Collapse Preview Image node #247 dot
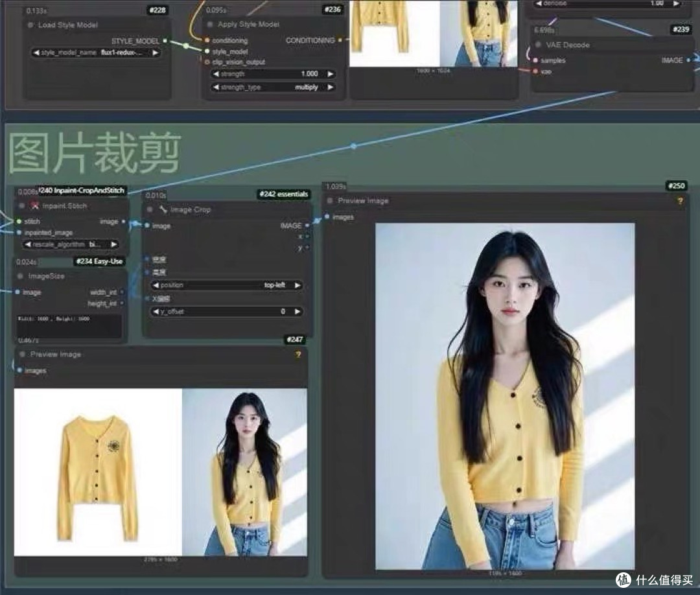The width and height of the screenshot is (700, 595). (x=22, y=354)
